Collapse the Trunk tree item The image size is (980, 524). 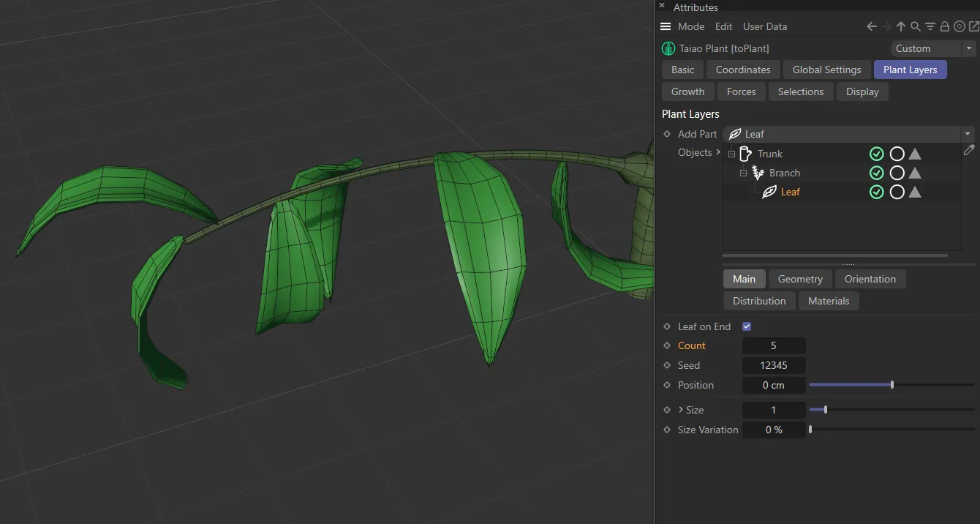click(731, 154)
